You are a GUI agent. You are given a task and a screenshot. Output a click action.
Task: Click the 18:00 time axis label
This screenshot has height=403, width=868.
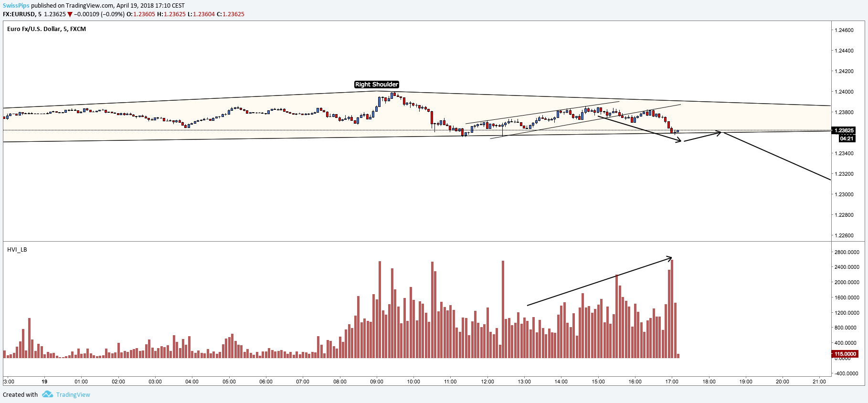(709, 382)
